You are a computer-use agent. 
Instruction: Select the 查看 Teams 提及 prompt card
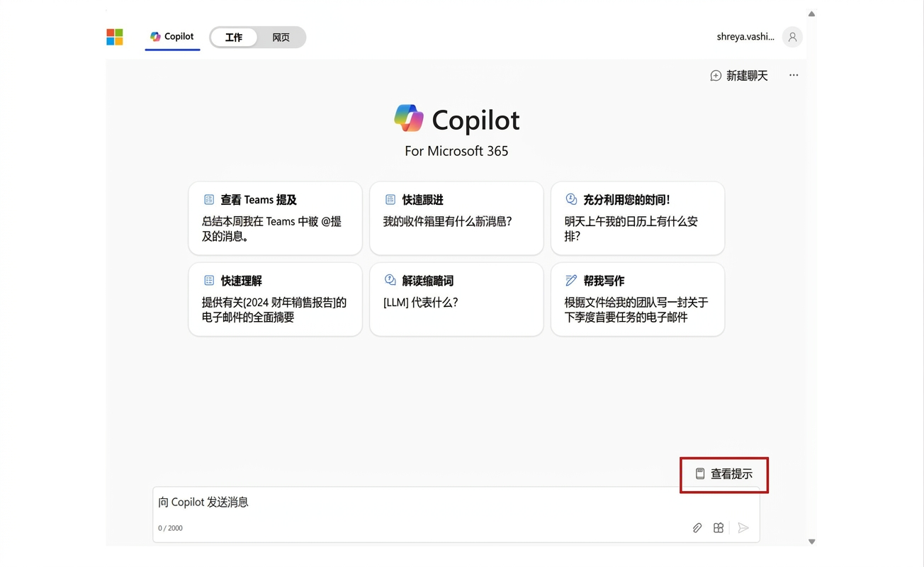click(x=275, y=218)
